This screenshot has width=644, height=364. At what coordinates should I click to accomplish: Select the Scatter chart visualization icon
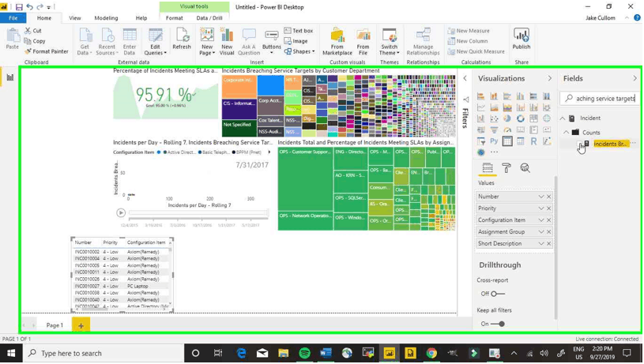[494, 118]
